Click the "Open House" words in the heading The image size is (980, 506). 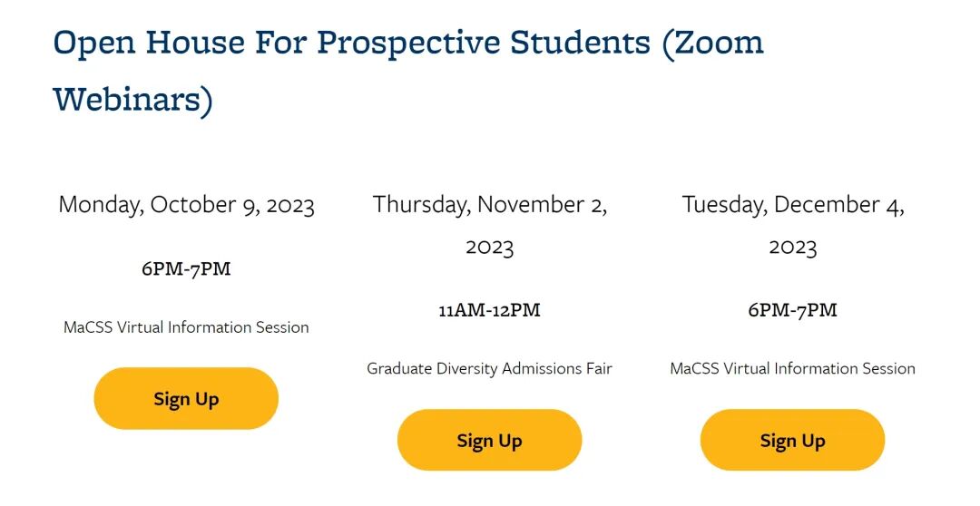149,42
